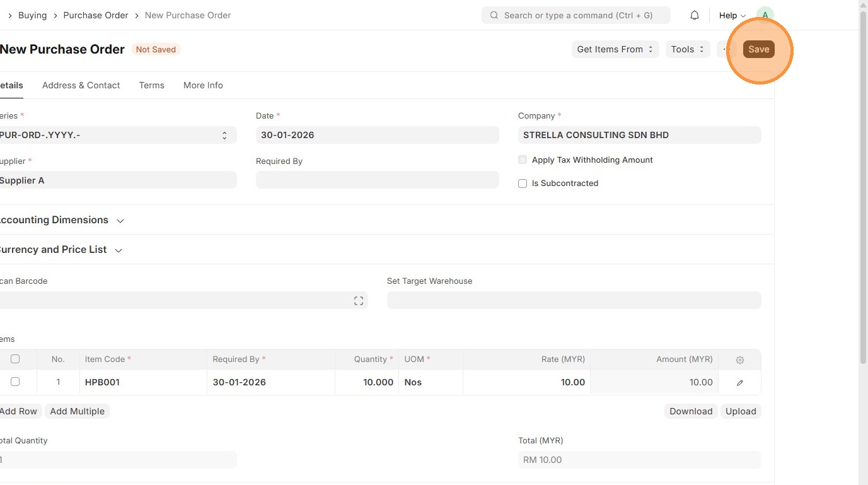The height and width of the screenshot is (485, 868).
Task: Check the HPB001 row checkbox
Action: pos(15,382)
